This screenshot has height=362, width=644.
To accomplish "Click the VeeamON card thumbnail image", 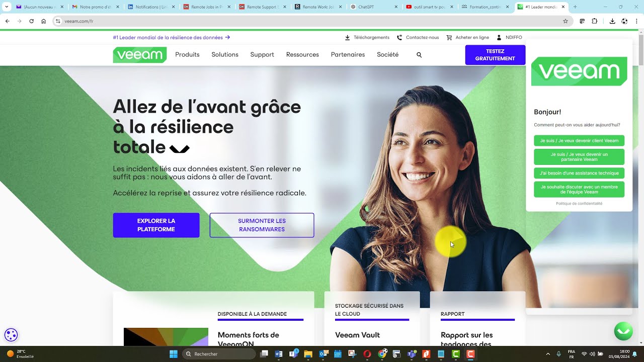I will click(166, 337).
